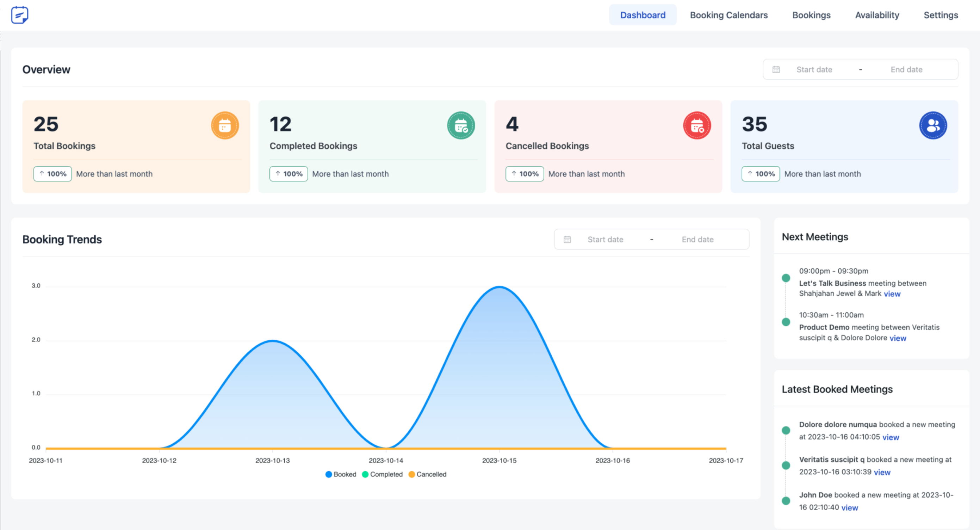Screen dimensions: 980x530
Task: Open the Booking Trends calendar picker icon
Action: tap(567, 239)
